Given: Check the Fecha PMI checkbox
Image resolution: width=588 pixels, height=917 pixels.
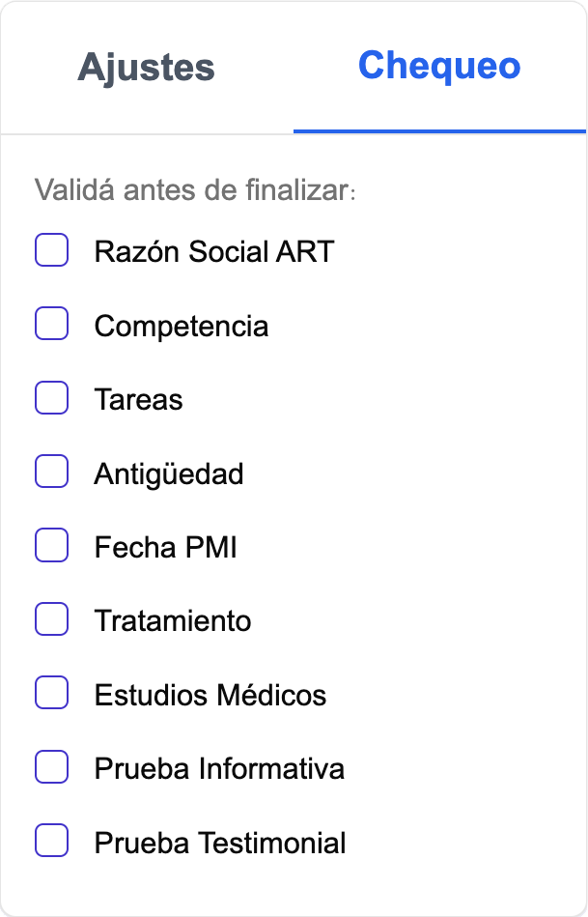Looking at the screenshot, I should (x=51, y=545).
